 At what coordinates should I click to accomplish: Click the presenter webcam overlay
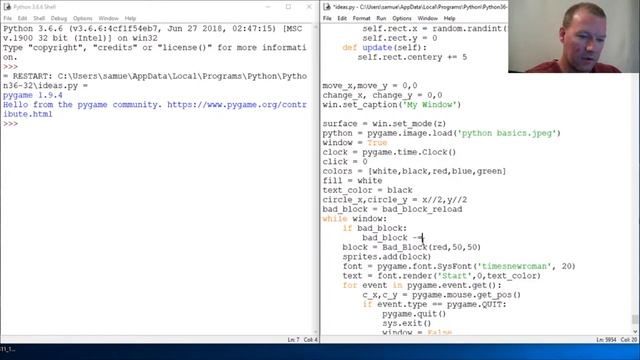click(x=574, y=36)
